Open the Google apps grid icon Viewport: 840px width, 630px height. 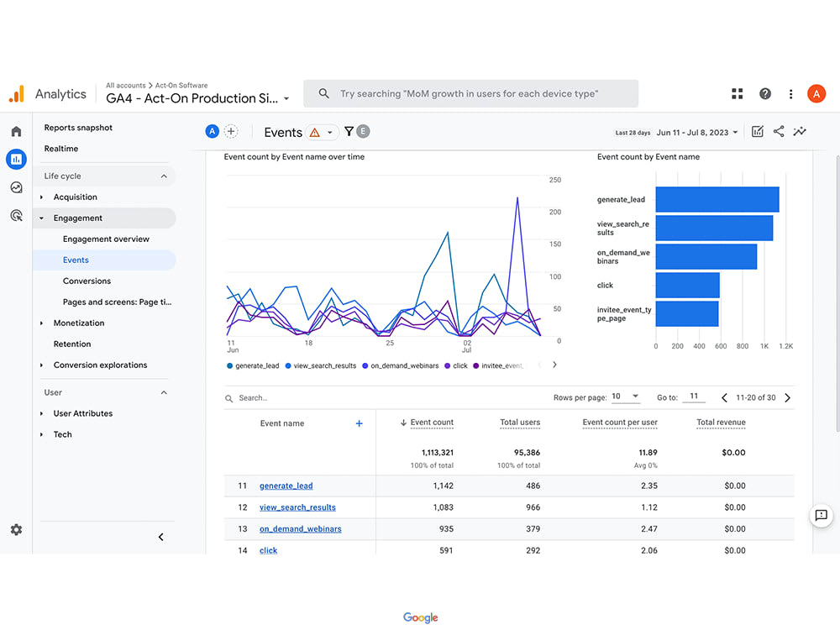click(x=737, y=93)
